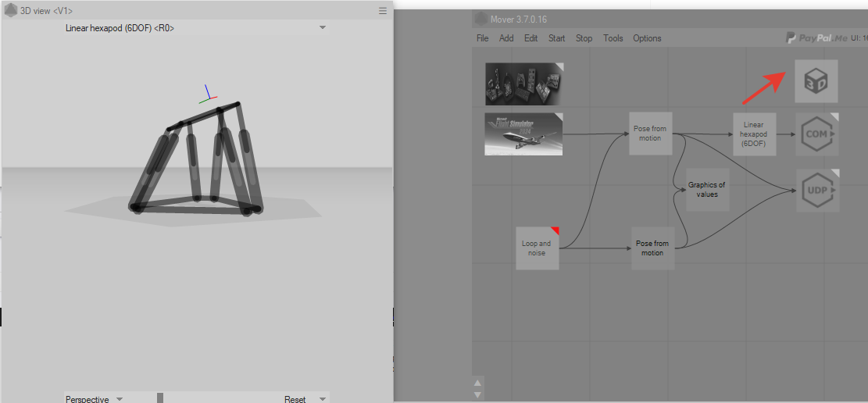Click the Mover application logo icon
Screen dimensions: 868x403
click(480, 18)
